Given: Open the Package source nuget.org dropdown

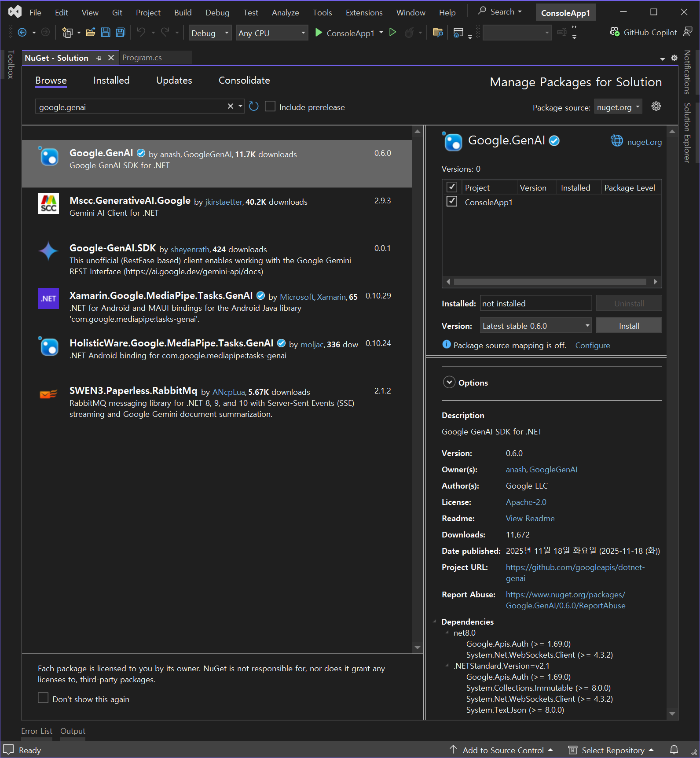Looking at the screenshot, I should [x=618, y=107].
